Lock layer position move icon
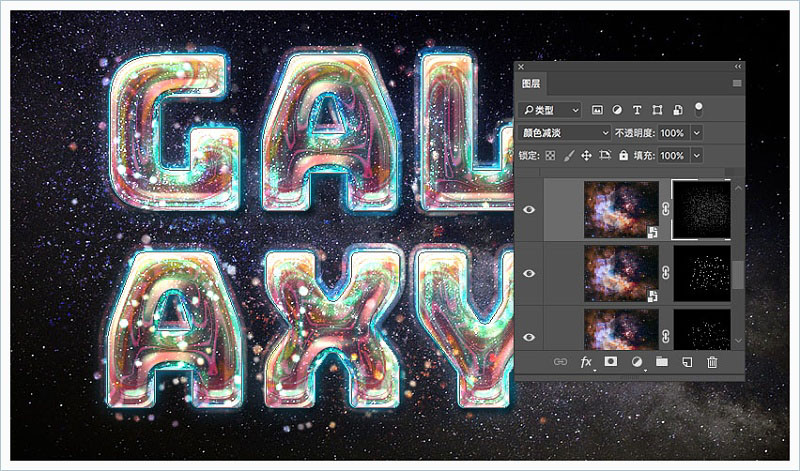Screen dimensions: 800x471 586,156
